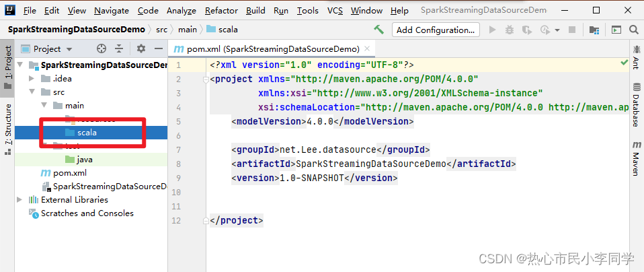Open Search Everywhere magnifier icon
The image size is (644, 272).
click(634, 30)
